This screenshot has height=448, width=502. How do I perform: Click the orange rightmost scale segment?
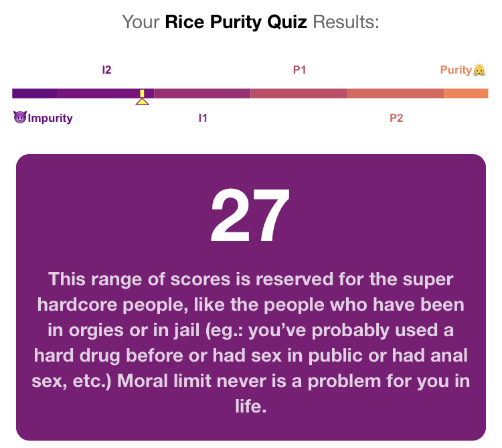pos(466,94)
